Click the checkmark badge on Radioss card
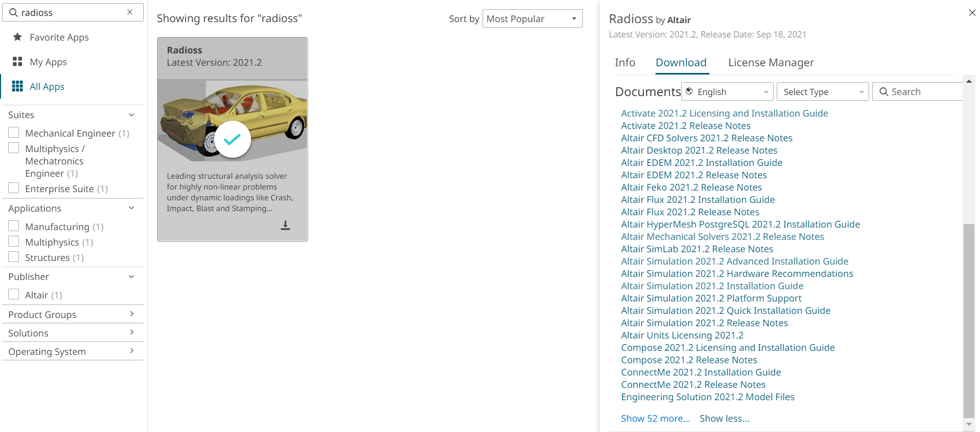The width and height of the screenshot is (980, 432). [x=232, y=139]
